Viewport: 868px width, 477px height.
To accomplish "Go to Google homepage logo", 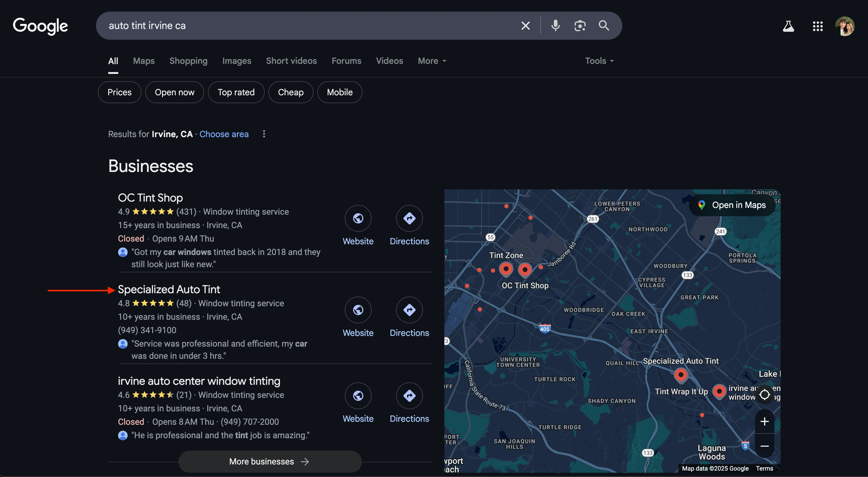I will 40,26.
